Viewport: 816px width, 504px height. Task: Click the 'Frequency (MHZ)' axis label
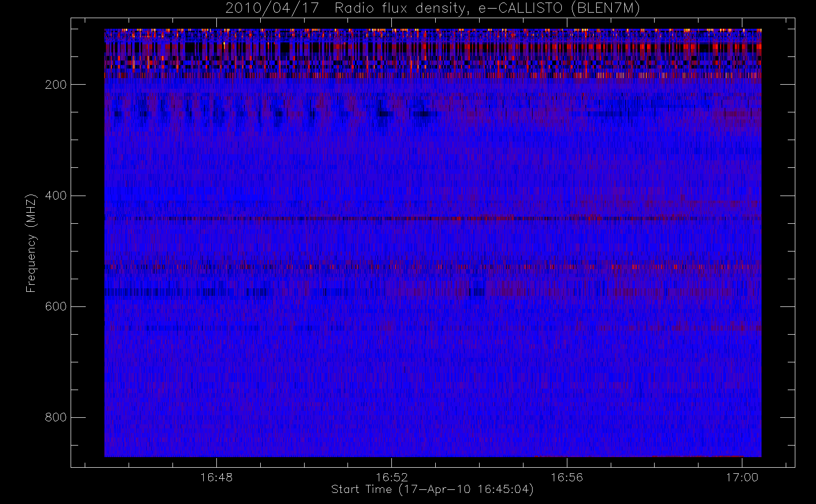(x=31, y=243)
